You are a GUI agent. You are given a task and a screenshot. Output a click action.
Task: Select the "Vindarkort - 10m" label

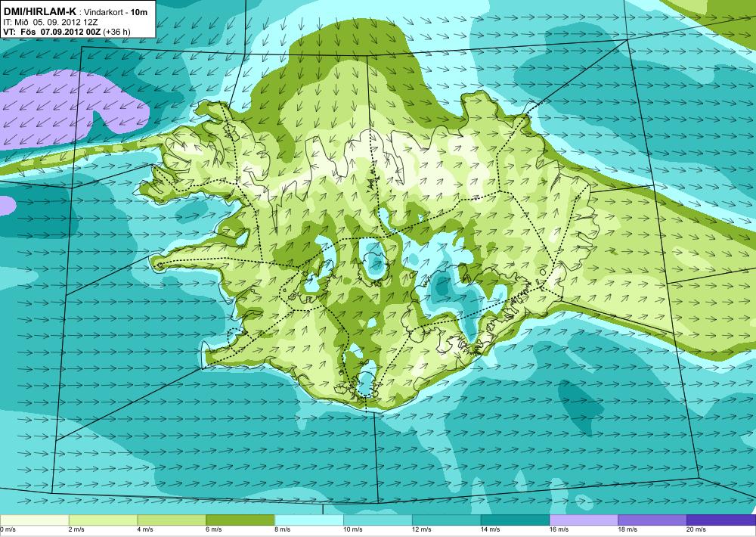point(116,13)
